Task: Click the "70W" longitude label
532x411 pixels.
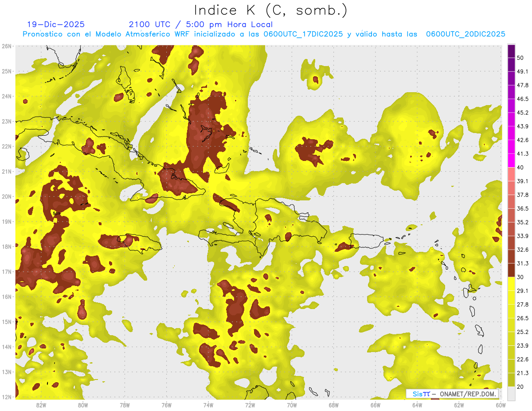Action: click(292, 405)
